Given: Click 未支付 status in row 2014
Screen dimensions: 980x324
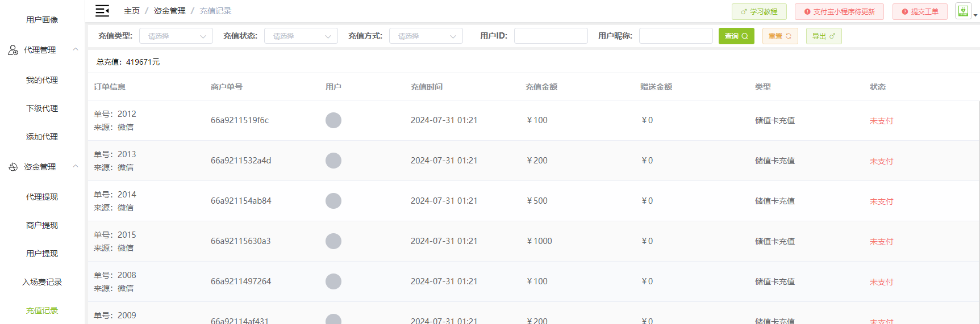Looking at the screenshot, I should (x=882, y=201).
